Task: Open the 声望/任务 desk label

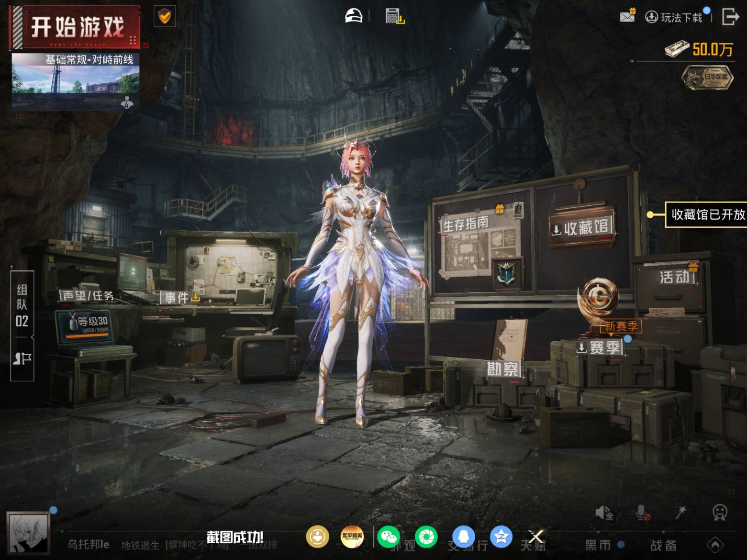Action: pyautogui.click(x=89, y=295)
